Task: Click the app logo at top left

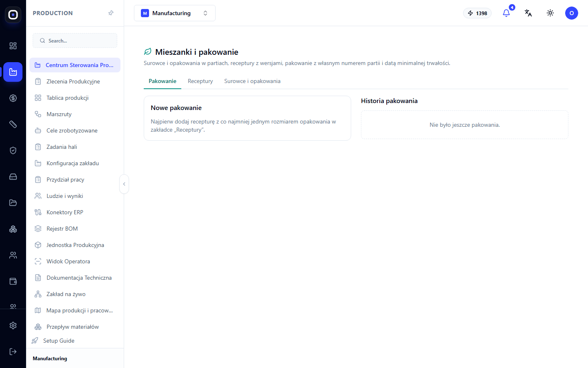Action: point(13,15)
